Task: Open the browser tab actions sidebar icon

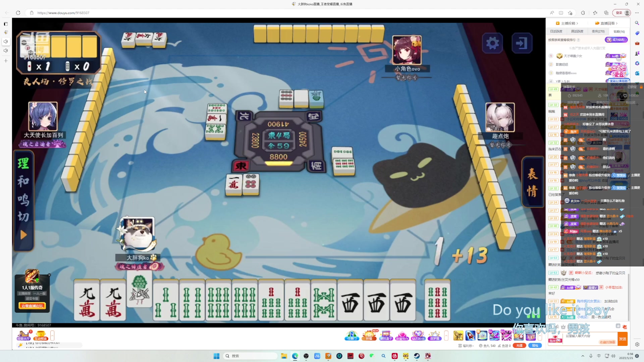Action: click(6, 24)
